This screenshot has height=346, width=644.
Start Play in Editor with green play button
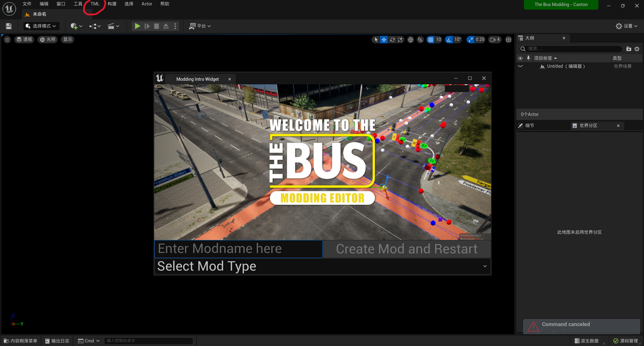pyautogui.click(x=137, y=26)
